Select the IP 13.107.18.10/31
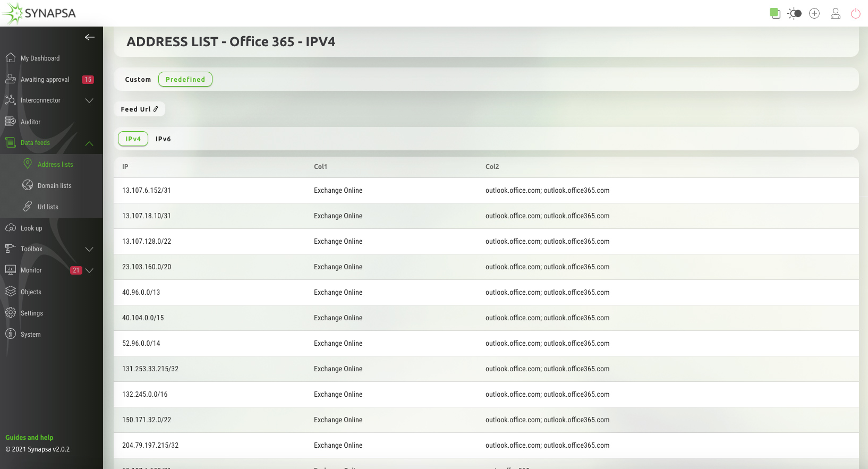The height and width of the screenshot is (469, 868). tap(147, 216)
